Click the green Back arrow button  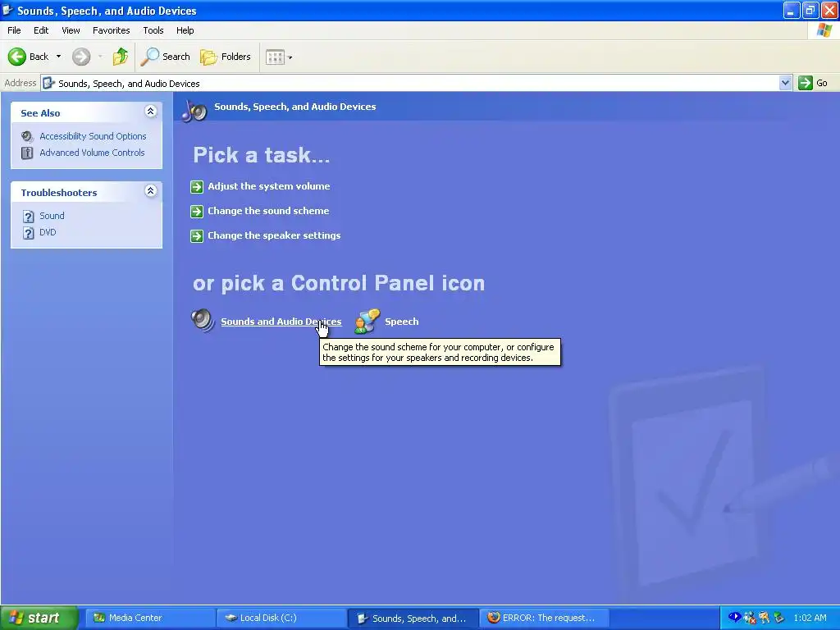17,57
